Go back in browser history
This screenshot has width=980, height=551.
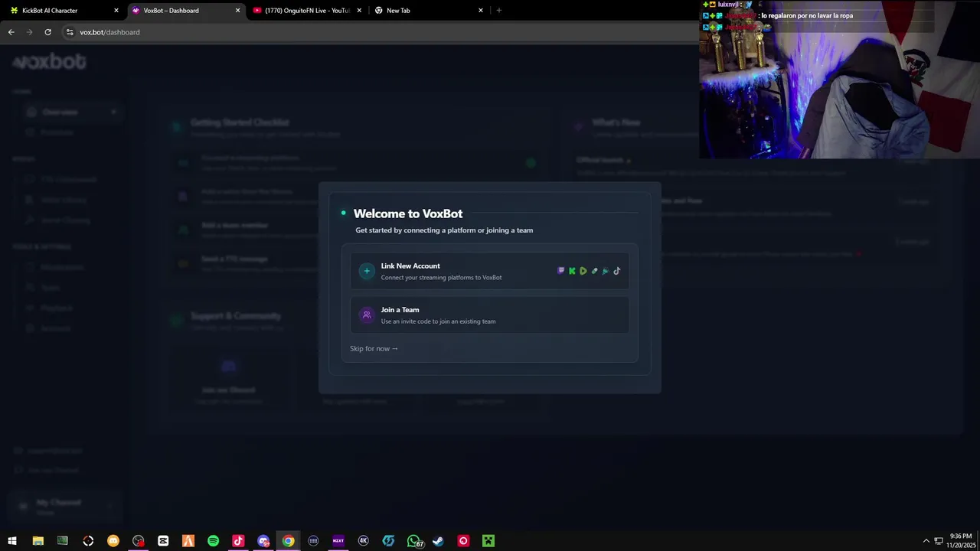point(11,32)
